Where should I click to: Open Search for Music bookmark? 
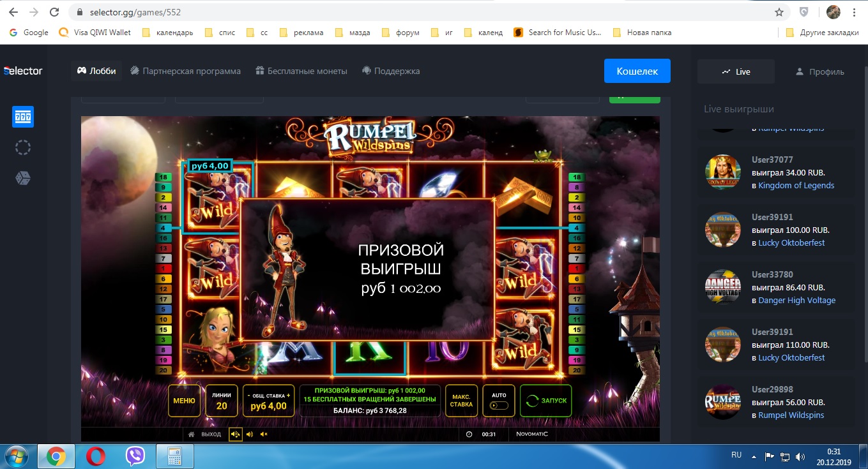(558, 33)
